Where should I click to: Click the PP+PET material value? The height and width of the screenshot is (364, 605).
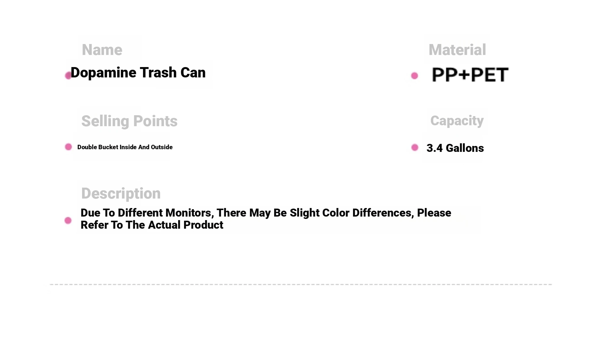(x=470, y=75)
